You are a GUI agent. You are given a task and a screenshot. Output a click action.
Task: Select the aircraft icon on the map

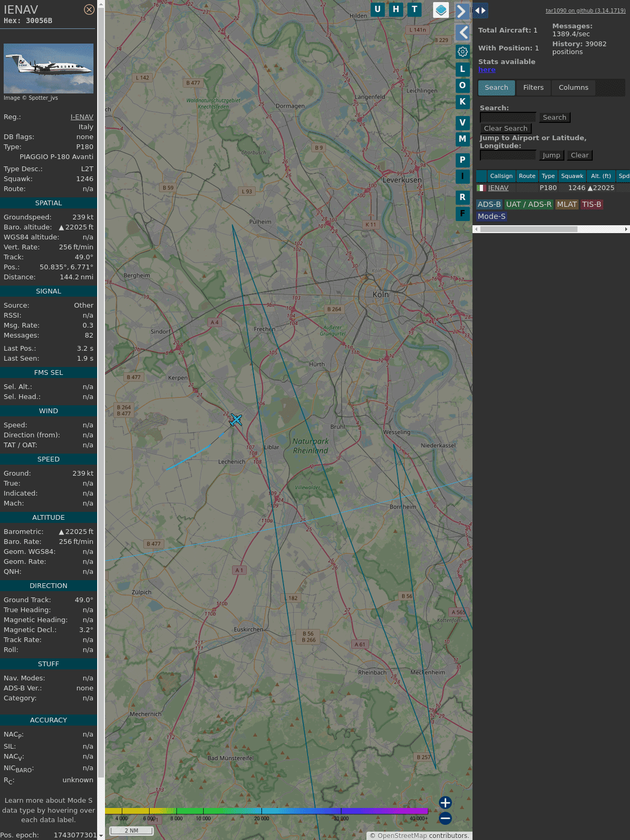click(236, 419)
